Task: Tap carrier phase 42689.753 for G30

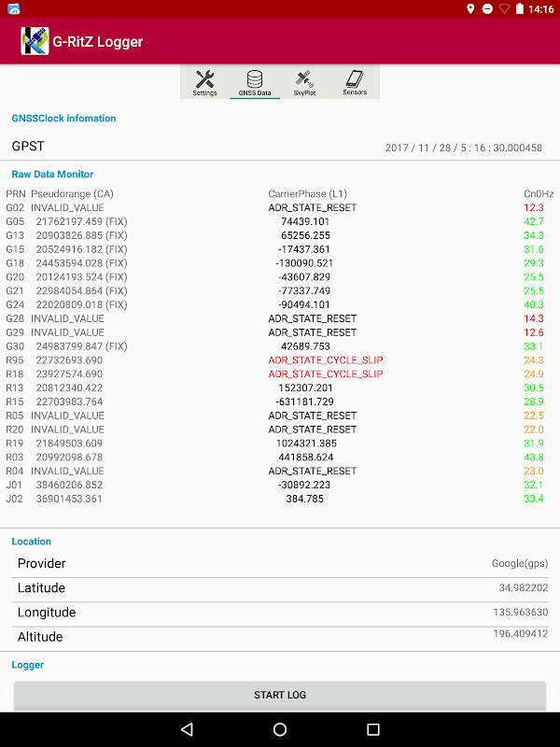Action: click(305, 346)
